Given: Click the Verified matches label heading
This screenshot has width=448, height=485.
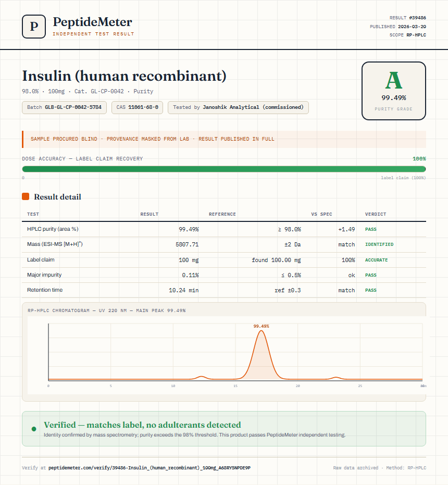Looking at the screenshot, I should click(142, 425).
